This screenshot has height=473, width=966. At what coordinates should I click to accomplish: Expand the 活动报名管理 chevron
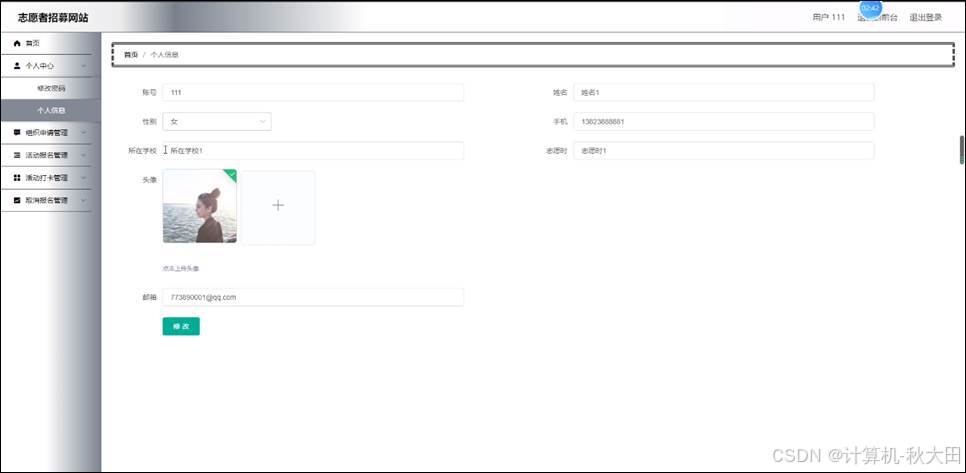[83, 155]
